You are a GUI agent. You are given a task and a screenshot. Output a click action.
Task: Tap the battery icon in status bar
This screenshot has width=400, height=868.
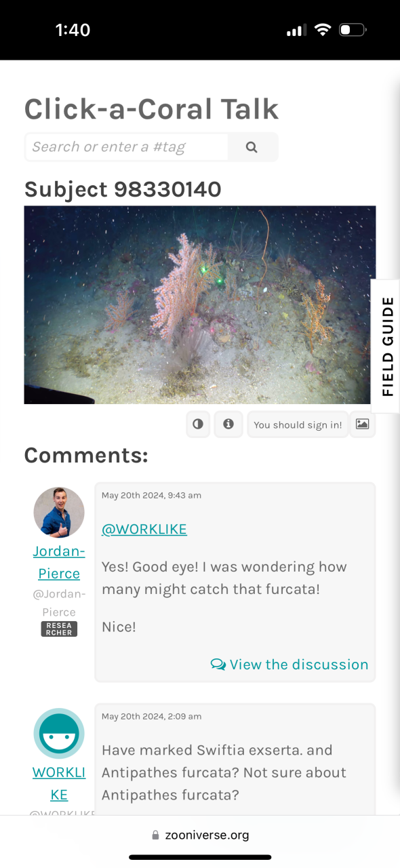pos(353,30)
